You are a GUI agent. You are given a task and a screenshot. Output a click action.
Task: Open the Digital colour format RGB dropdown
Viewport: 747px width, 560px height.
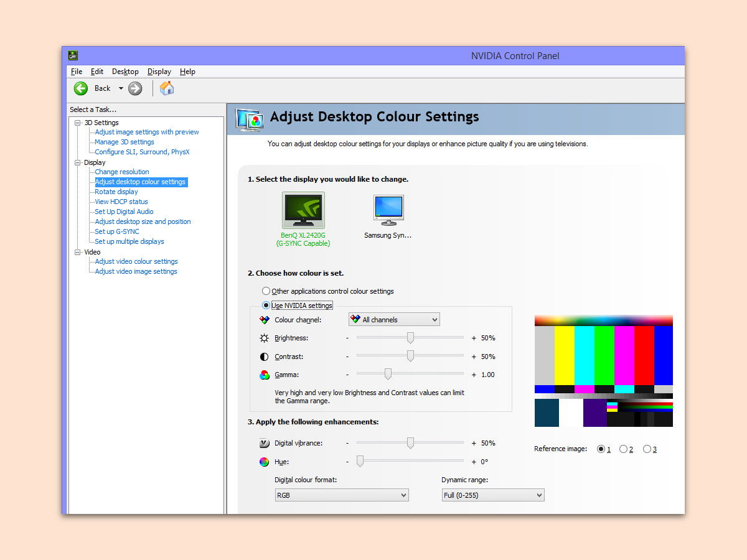342,495
